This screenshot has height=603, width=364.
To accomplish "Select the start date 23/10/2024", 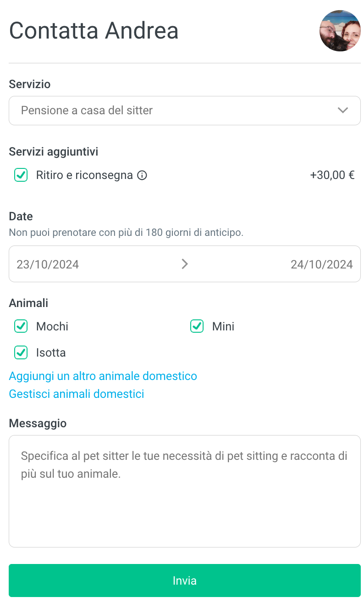I will pyautogui.click(x=48, y=264).
